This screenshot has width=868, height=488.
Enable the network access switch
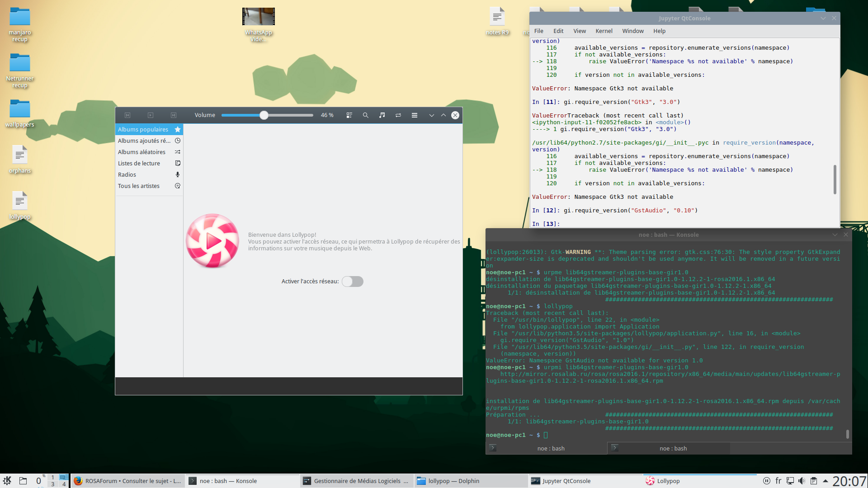(x=353, y=282)
